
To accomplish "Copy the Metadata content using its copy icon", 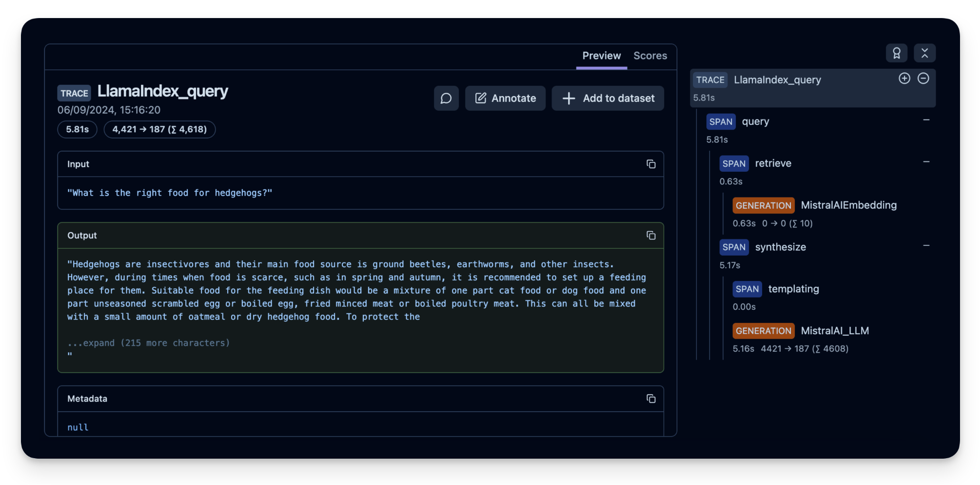I will tap(651, 399).
